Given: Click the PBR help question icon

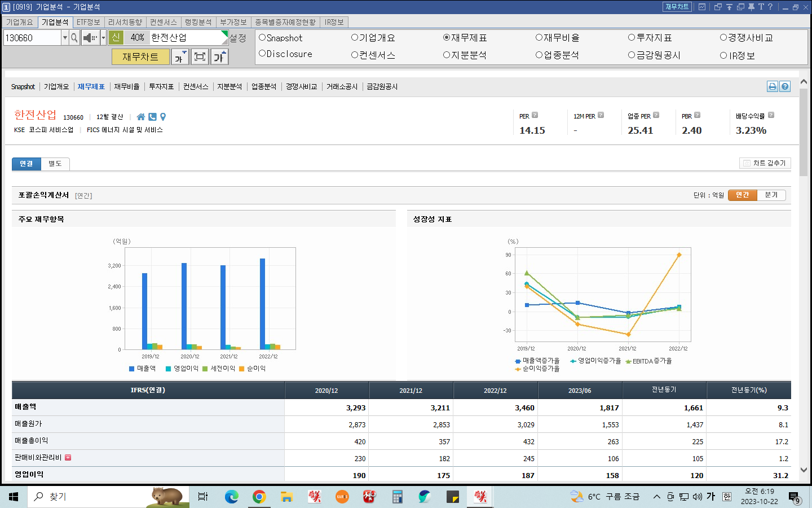Looking at the screenshot, I should pyautogui.click(x=697, y=115).
